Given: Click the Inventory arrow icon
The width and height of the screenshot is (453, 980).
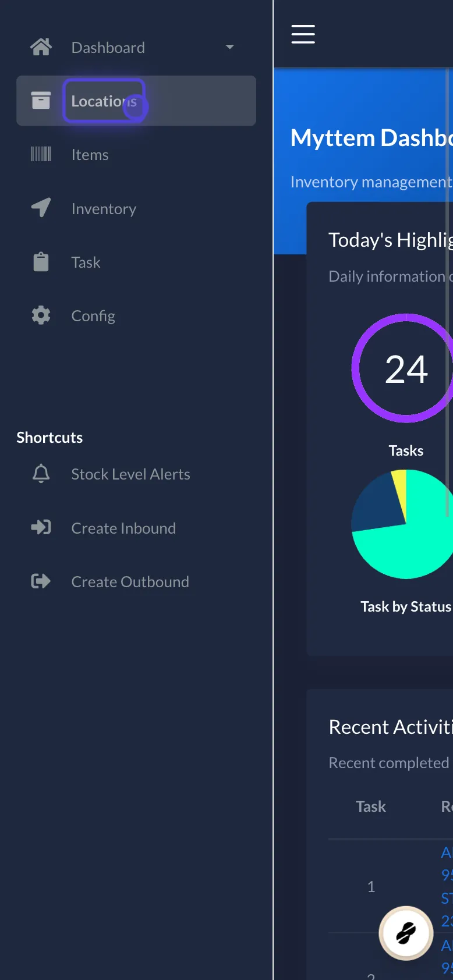Looking at the screenshot, I should tap(41, 208).
